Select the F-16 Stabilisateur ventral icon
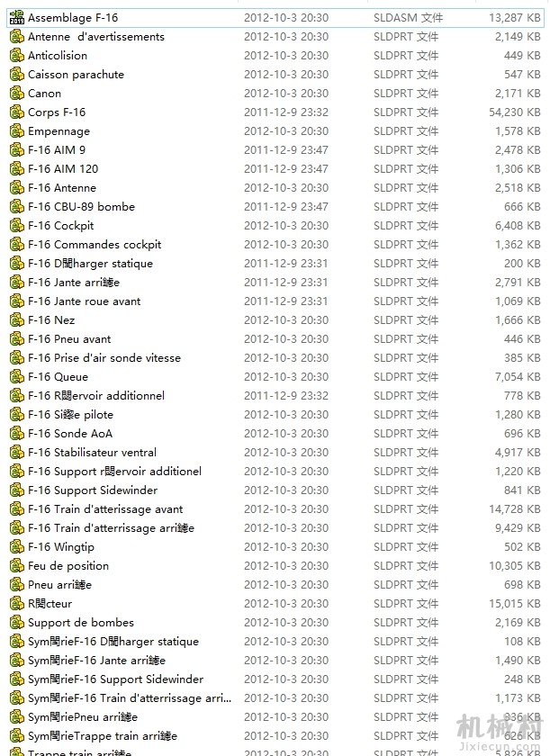The height and width of the screenshot is (756, 550). [17, 452]
